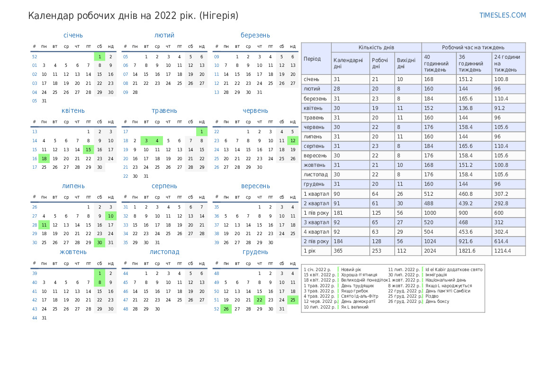Select the 'День пам'яті Самбіси' legend entry
Viewport: 554px width, 392px height.
(448, 291)
